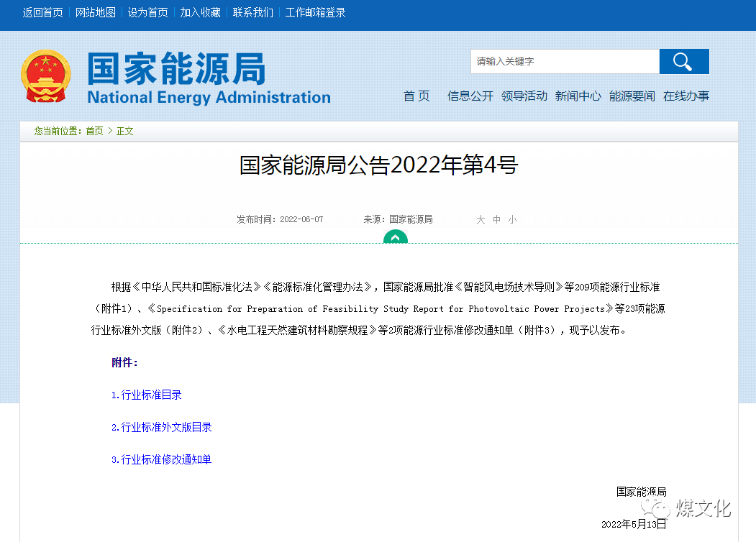Open the 信息公开 navigation menu

470,96
